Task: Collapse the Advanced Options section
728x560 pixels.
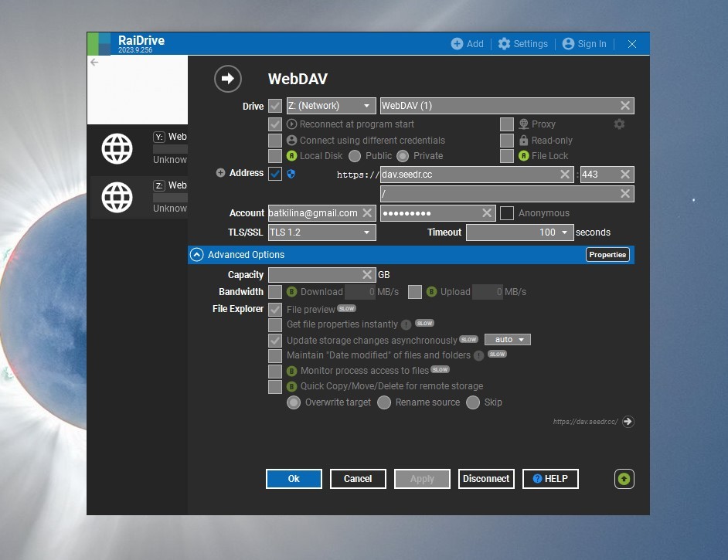Action: pos(197,255)
